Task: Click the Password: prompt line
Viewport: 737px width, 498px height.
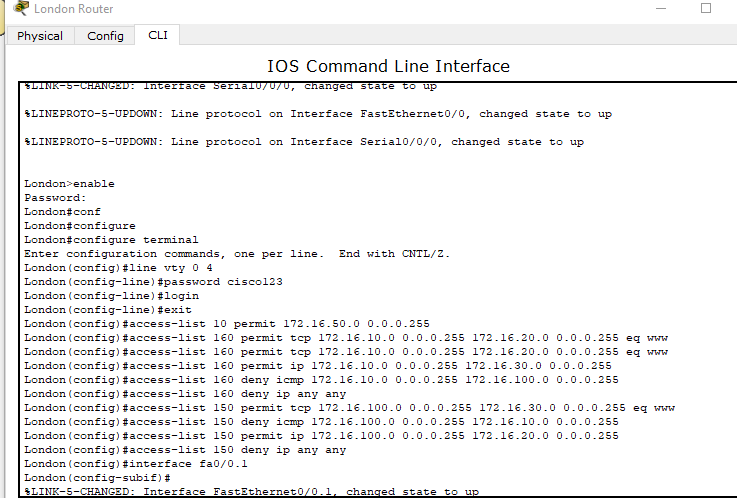Action: [x=55, y=198]
